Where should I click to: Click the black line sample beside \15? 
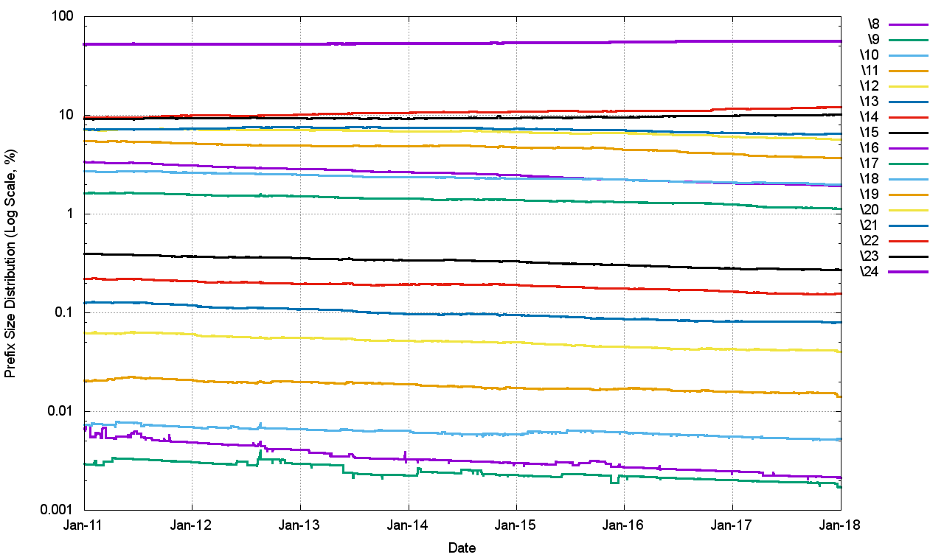tap(907, 132)
